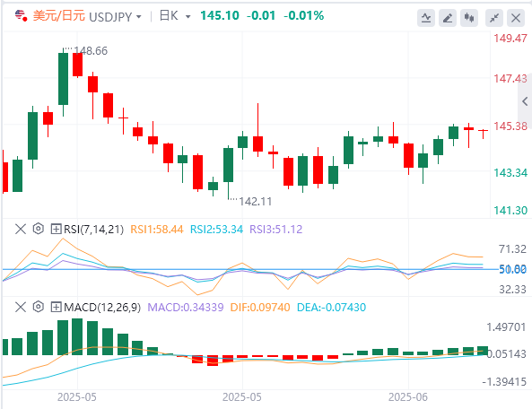Expand the MACD panel plus box
532x409 pixels.
coord(56,307)
